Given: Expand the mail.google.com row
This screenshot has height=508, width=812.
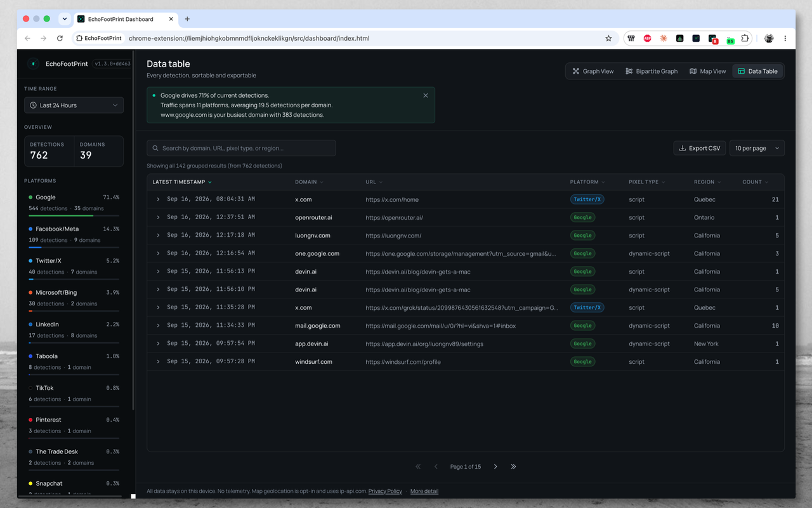Looking at the screenshot, I should (x=159, y=326).
